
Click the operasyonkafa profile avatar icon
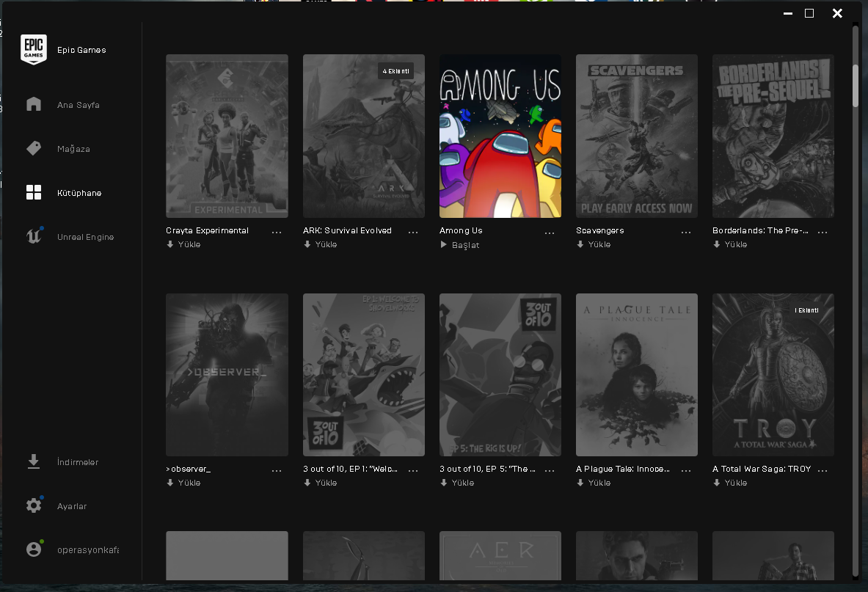pos(34,549)
